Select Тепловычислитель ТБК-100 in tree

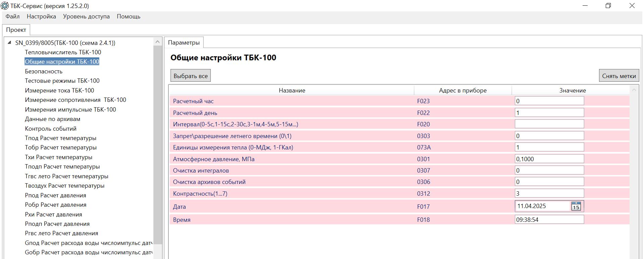[x=63, y=52]
